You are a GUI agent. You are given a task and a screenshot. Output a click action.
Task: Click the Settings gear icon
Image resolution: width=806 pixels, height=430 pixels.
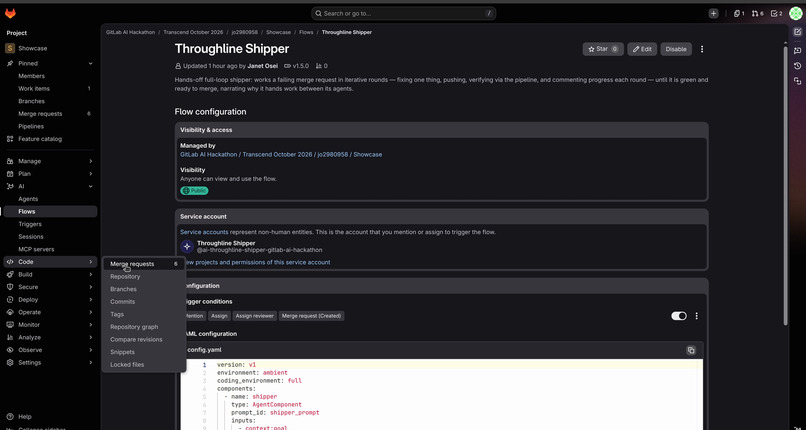9,363
